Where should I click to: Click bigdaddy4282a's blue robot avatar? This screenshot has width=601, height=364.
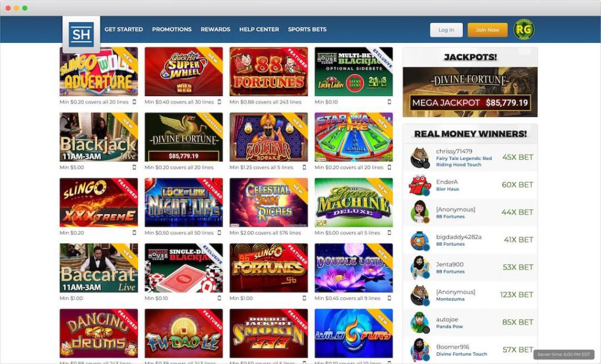pyautogui.click(x=420, y=240)
